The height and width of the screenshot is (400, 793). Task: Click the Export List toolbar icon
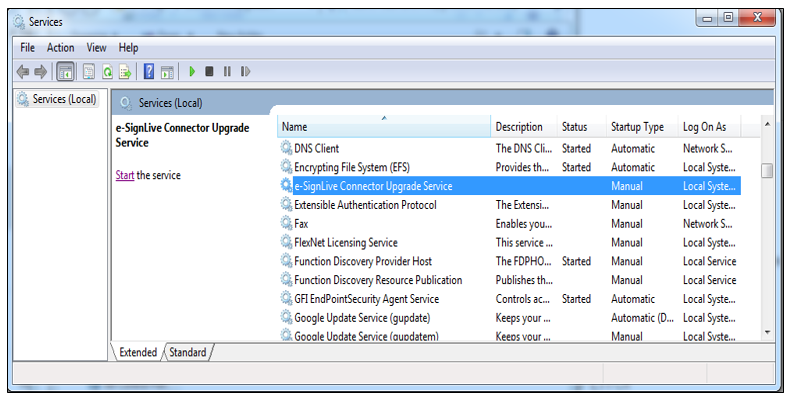pyautogui.click(x=125, y=72)
